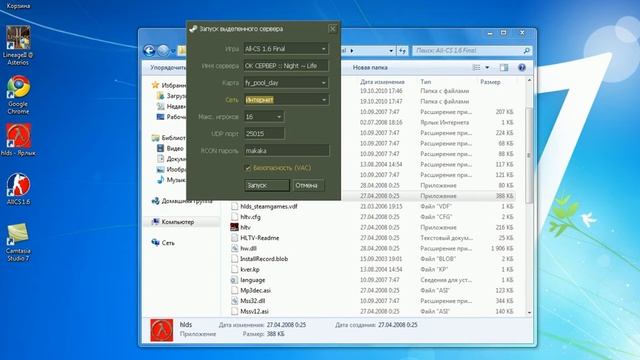Screen dimensions: 640x360
Task: Click the Explorer forward arrow button
Action: pos(163,51)
